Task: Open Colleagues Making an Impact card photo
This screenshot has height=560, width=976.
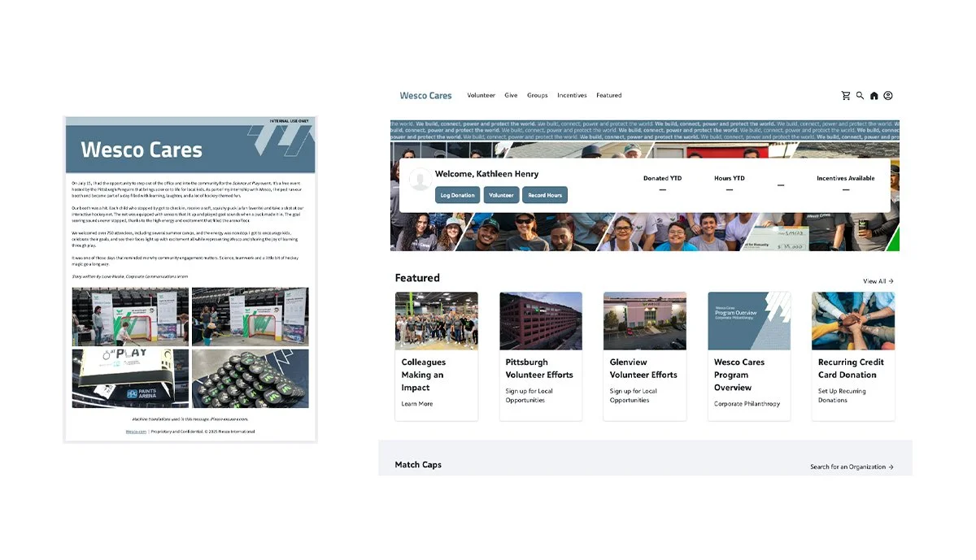Action: point(437,321)
